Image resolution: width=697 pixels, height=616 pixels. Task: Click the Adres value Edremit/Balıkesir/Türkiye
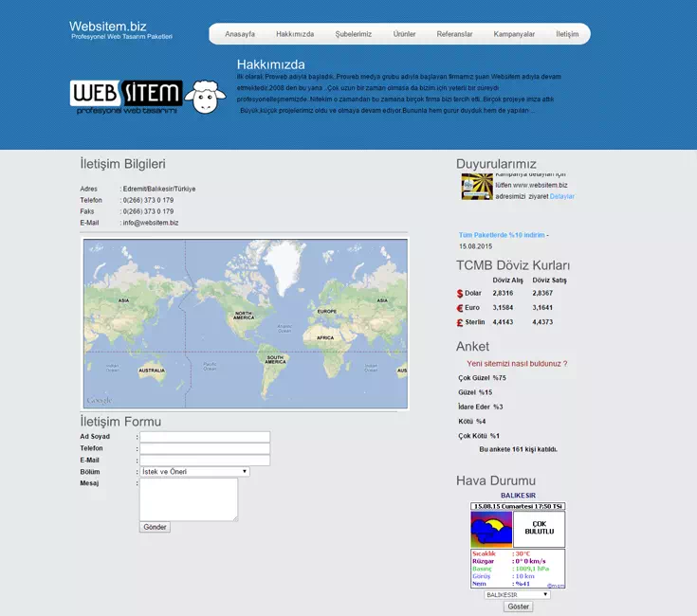click(x=159, y=190)
